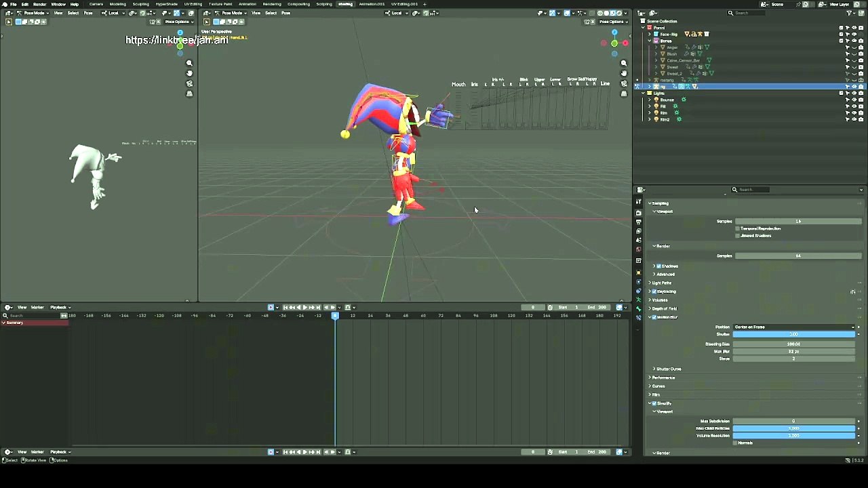Toggle the Motion Blur checkbox

pos(654,317)
